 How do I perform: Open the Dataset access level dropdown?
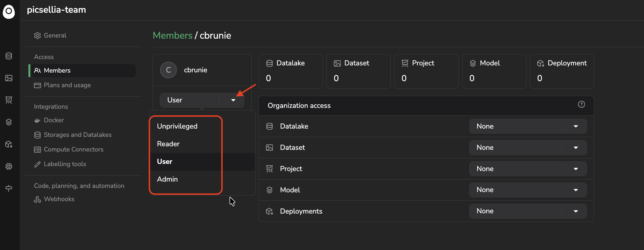[x=528, y=147]
